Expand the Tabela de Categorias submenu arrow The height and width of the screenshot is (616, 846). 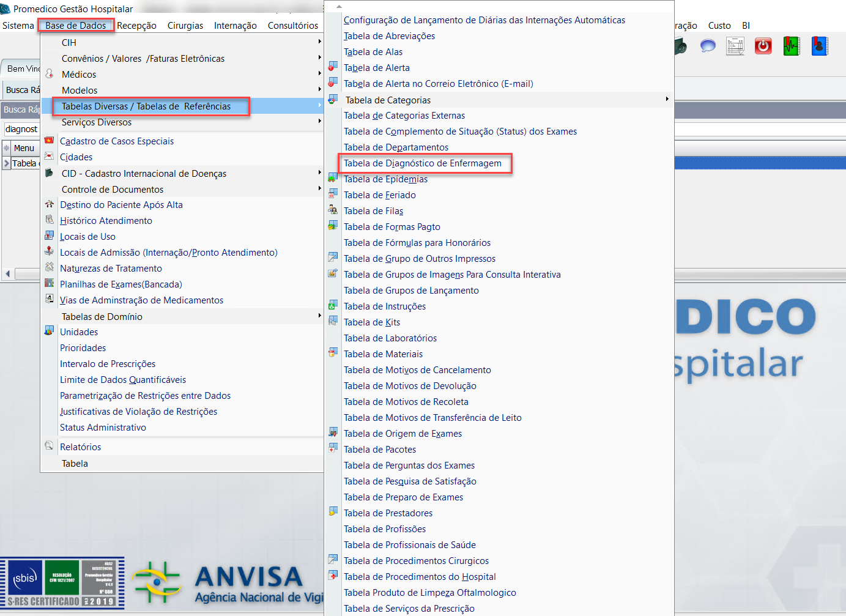point(667,100)
